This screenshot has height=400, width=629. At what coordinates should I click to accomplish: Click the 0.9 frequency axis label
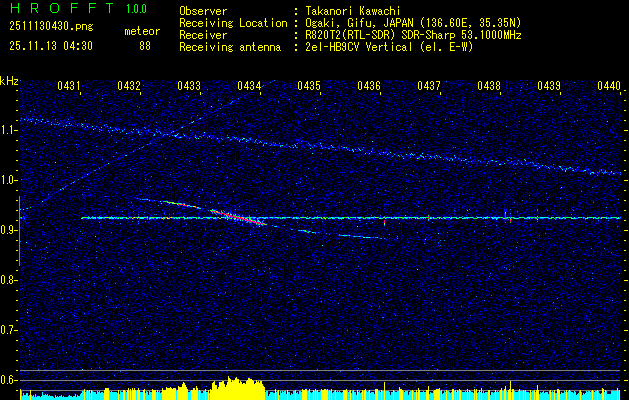(x=10, y=229)
